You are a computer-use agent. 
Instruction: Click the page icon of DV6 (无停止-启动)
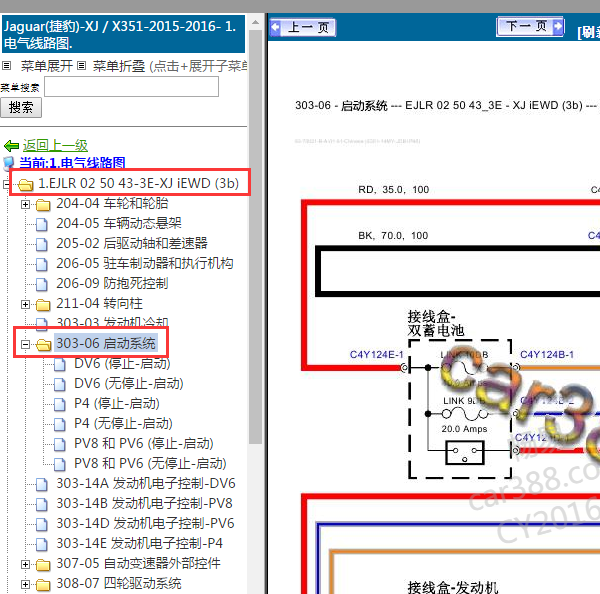pyautogui.click(x=60, y=385)
